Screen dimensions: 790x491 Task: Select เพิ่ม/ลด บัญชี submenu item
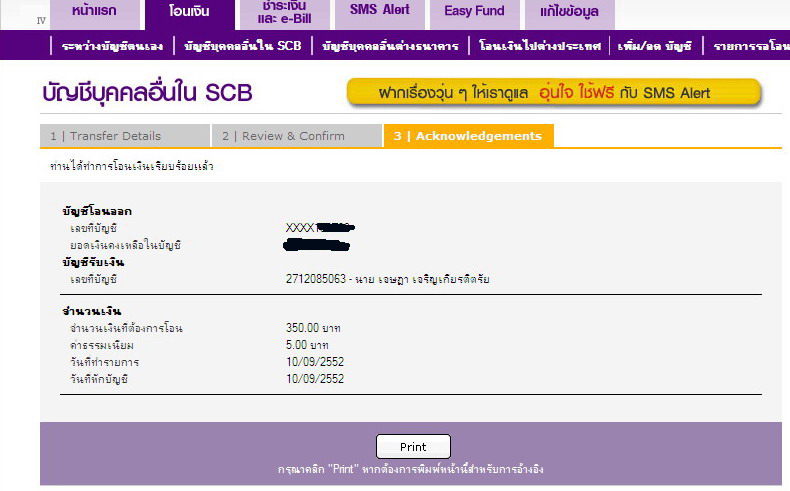(x=655, y=46)
